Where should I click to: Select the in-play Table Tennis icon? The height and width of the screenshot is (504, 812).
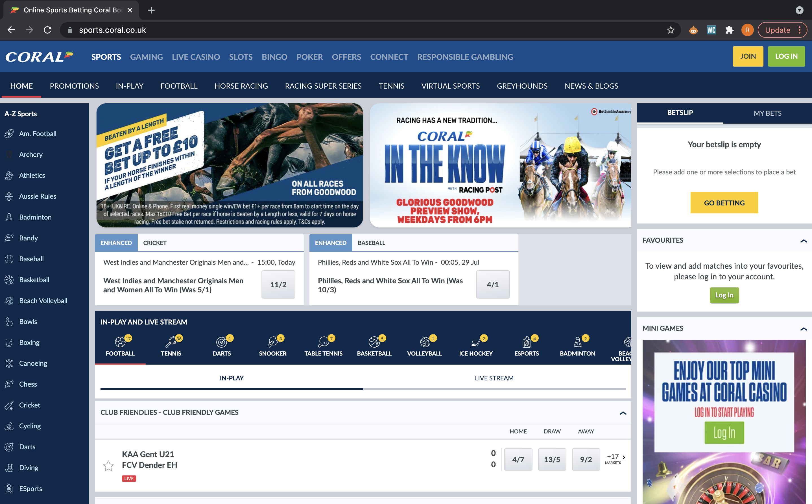(323, 342)
